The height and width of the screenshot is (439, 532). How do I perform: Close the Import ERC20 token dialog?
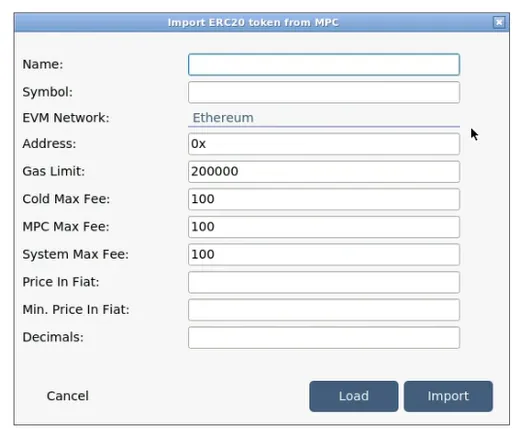point(499,22)
